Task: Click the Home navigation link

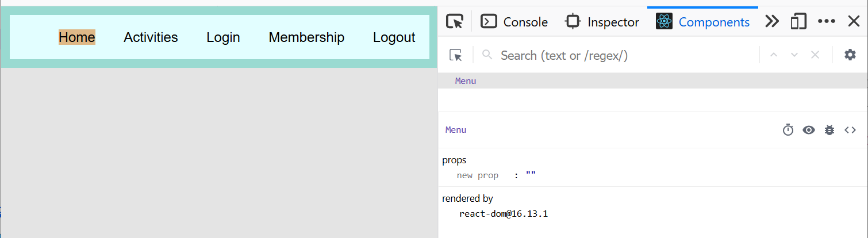Action: 77,37
